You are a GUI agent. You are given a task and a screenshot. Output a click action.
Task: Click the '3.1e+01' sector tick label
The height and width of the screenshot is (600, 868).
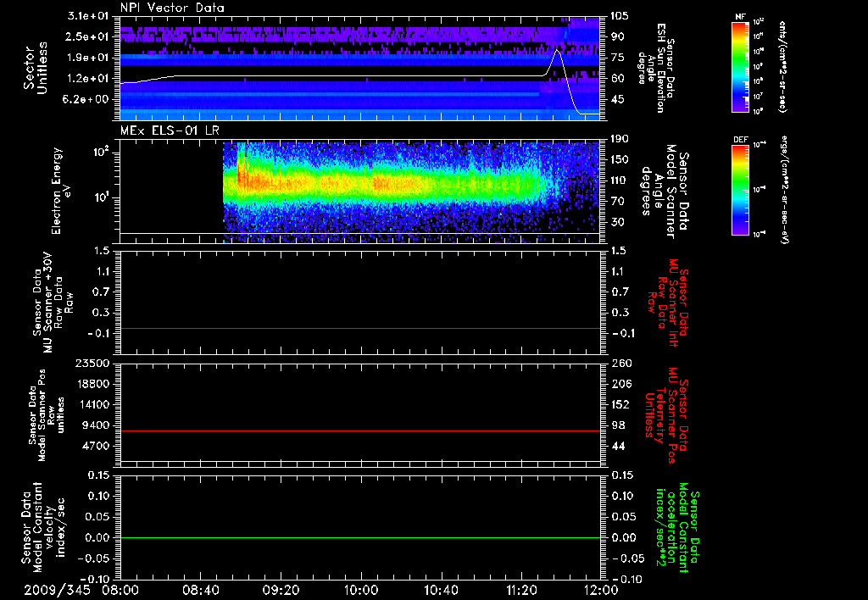point(88,15)
